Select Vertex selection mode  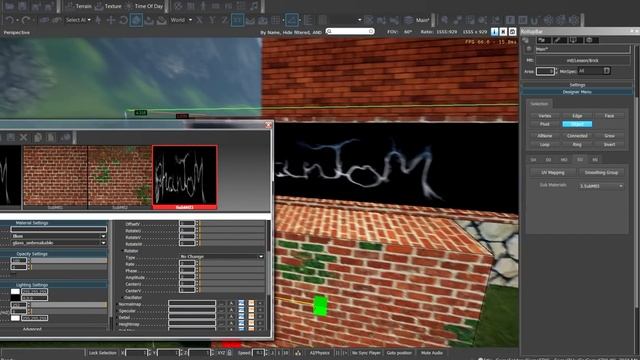click(x=544, y=116)
